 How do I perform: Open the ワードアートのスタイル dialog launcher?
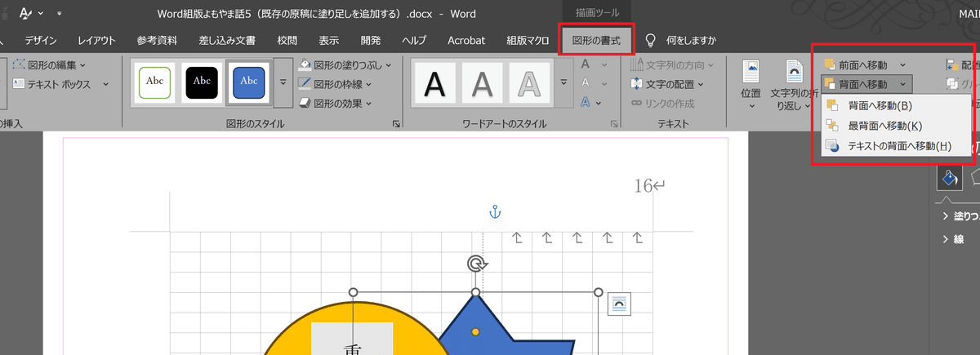[x=614, y=124]
